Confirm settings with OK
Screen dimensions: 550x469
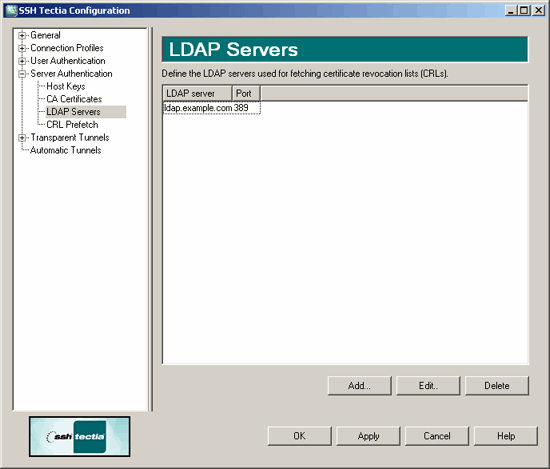300,436
